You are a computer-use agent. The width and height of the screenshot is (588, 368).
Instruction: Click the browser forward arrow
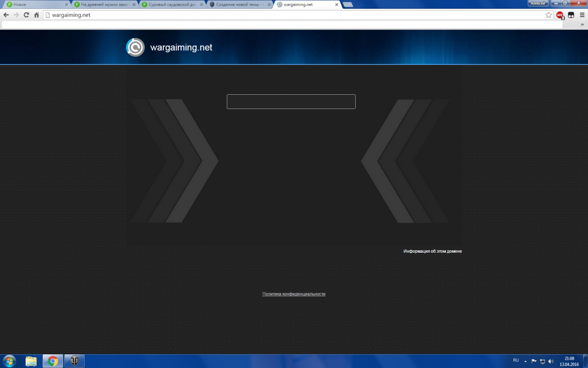click(x=16, y=15)
